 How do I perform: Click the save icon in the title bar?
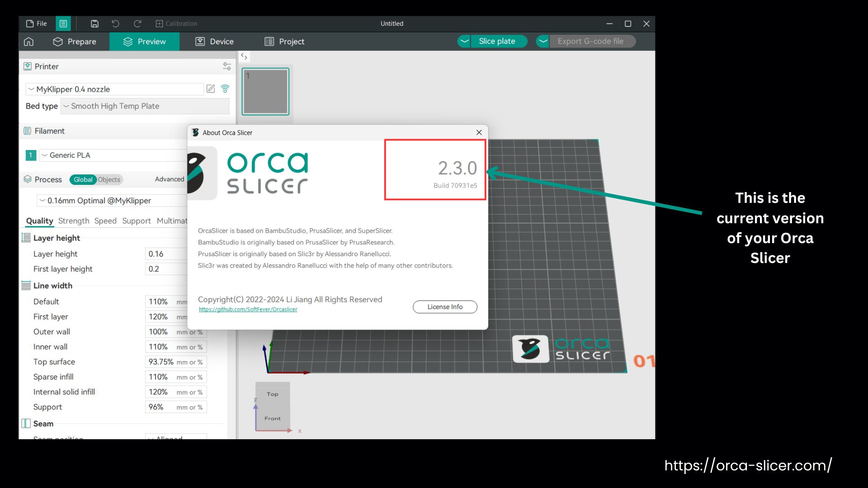(94, 23)
